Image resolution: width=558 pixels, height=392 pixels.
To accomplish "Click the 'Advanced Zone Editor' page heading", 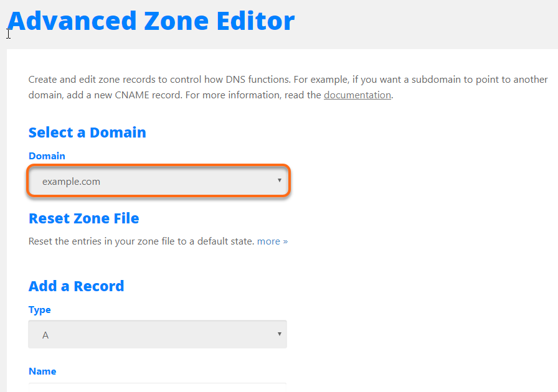I will point(152,21).
